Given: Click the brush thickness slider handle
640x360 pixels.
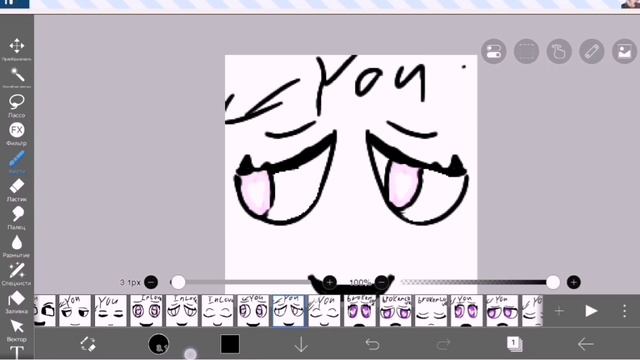Looking at the screenshot, I should 178,282.
